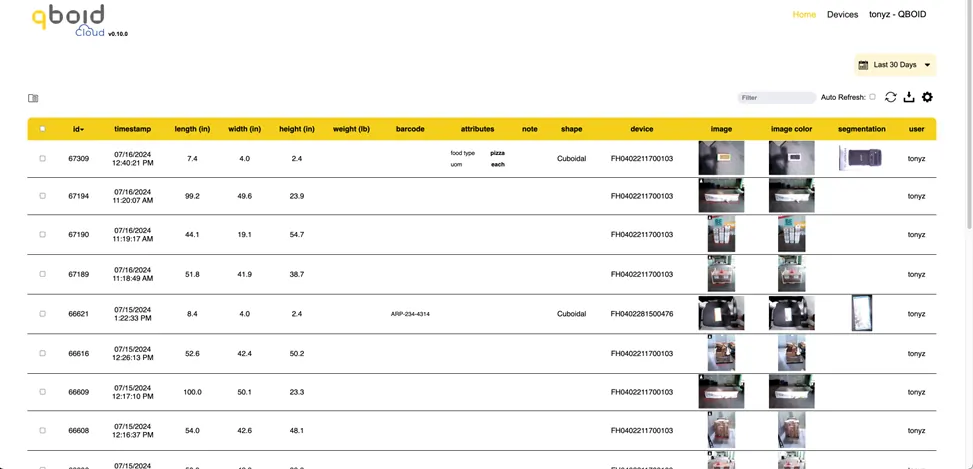This screenshot has width=973, height=469.
Task: Select the checkbox for row 67189
Action: [42, 274]
